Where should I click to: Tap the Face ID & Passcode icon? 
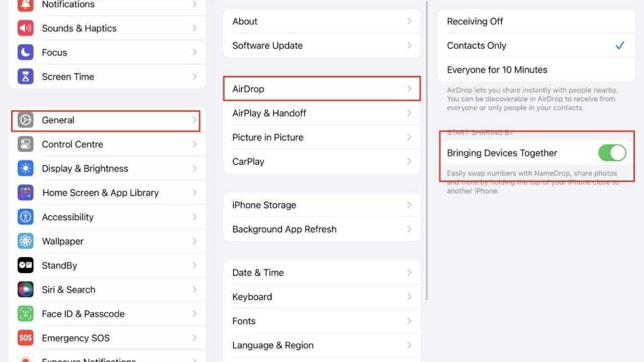[25, 314]
